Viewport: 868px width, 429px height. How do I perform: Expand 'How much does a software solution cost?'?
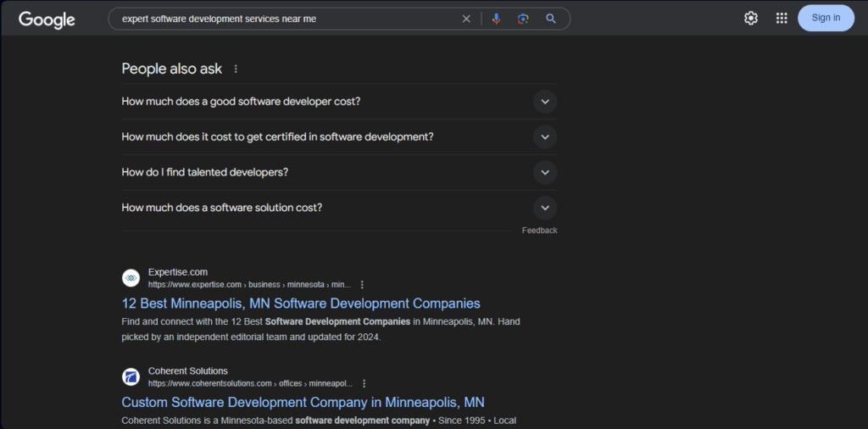339,208
